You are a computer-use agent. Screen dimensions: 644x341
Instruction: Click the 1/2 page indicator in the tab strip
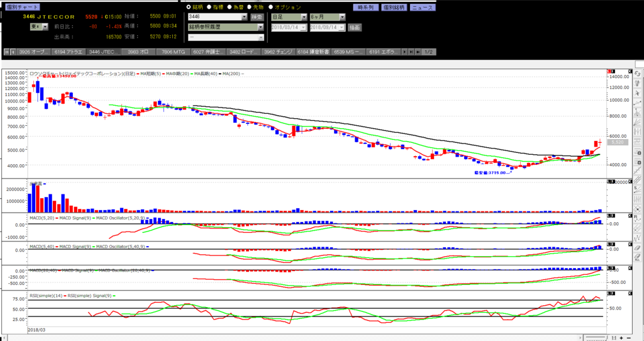click(x=428, y=52)
